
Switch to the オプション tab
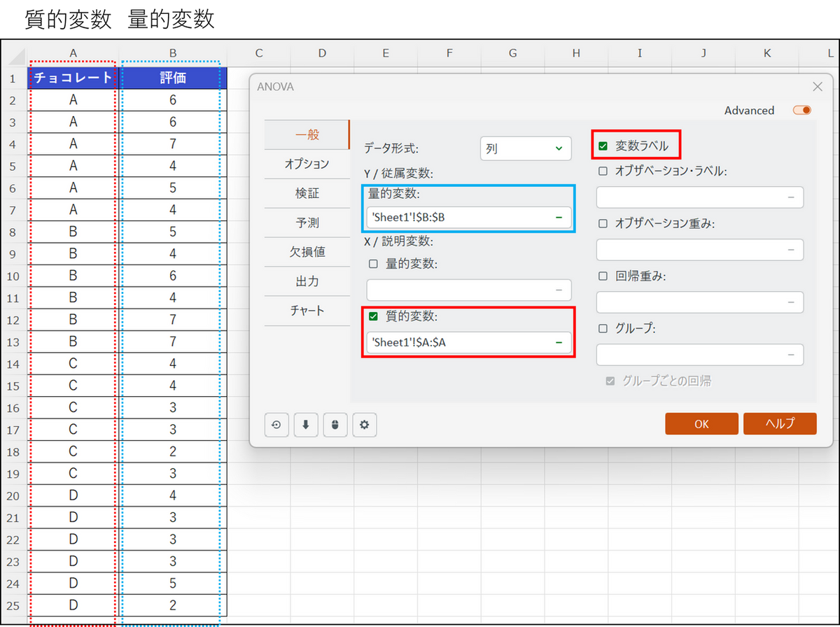(307, 164)
